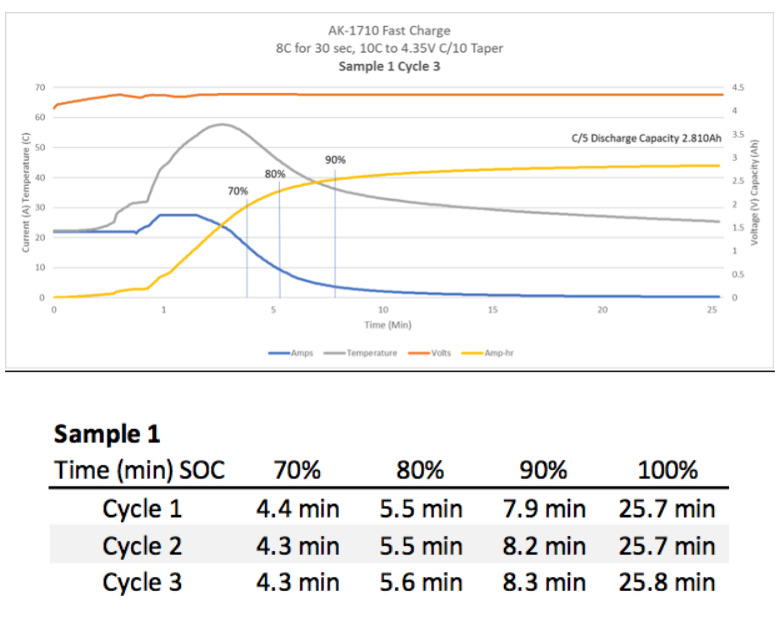Select the 8.3 min table cell

click(544, 582)
